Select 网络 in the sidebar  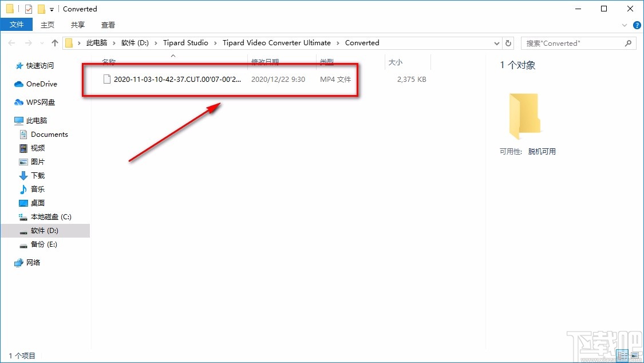pos(33,262)
